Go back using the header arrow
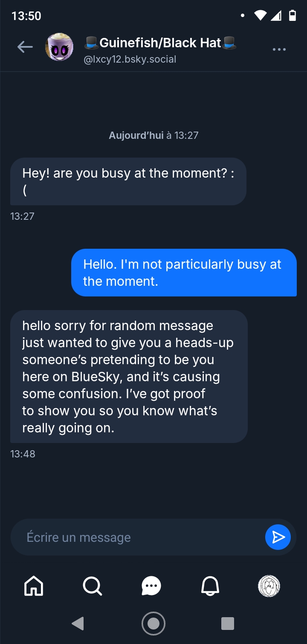Screen dimensions: 307x644 25,47
